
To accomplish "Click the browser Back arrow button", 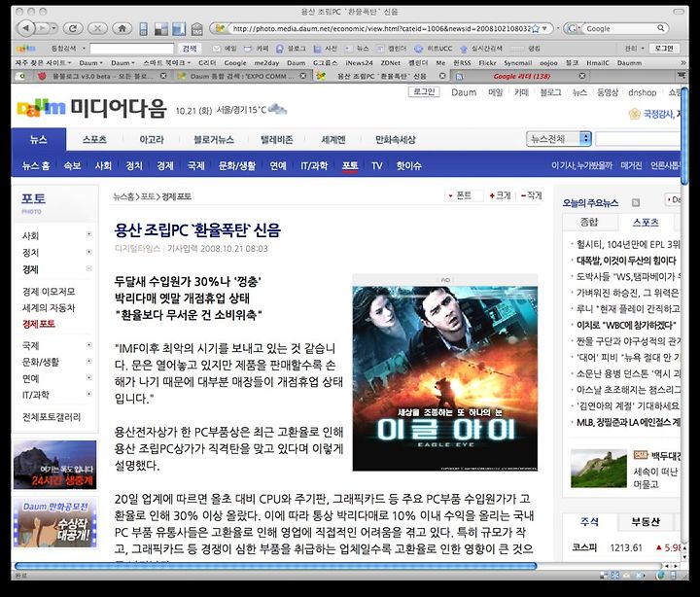I will point(26,28).
